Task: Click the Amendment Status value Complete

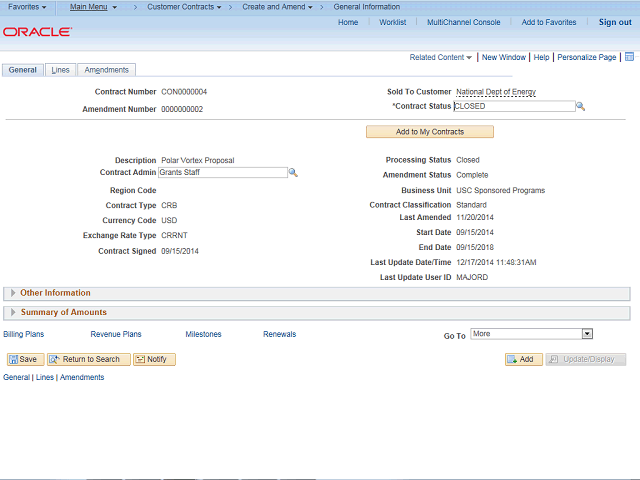Action: point(472,175)
